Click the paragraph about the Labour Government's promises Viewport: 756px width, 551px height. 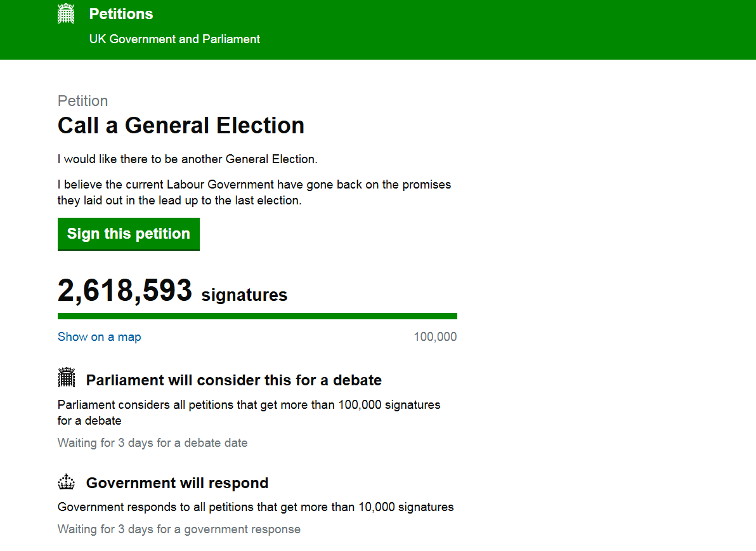[254, 192]
